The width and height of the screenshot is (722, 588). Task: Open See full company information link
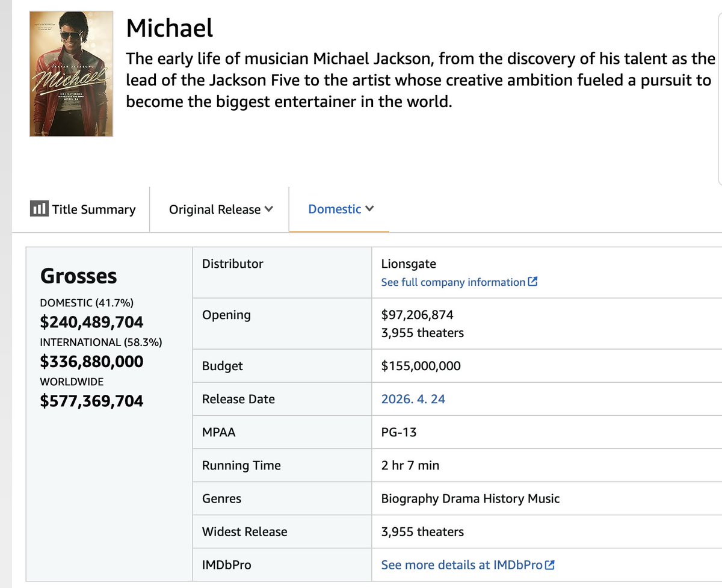453,282
